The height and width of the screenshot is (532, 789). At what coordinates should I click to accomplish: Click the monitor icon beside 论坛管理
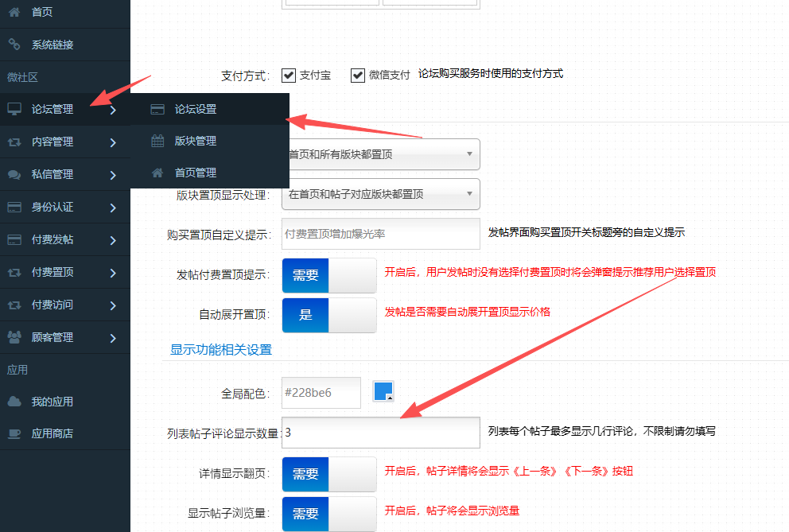point(14,109)
